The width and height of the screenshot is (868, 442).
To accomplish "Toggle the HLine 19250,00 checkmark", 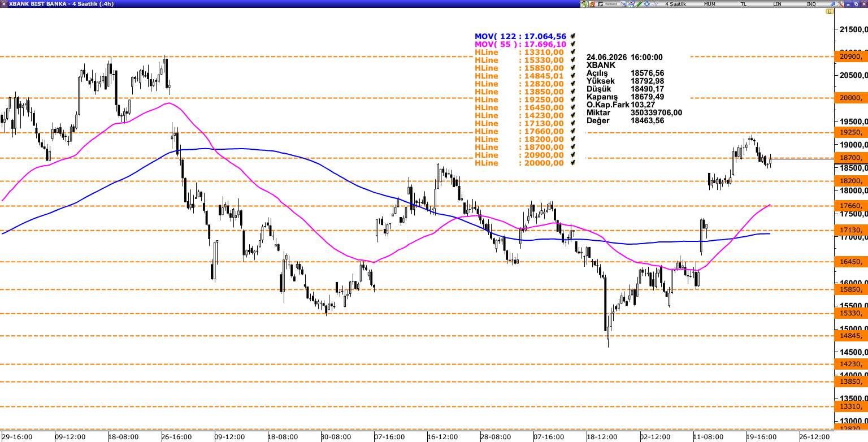I will coord(573,99).
